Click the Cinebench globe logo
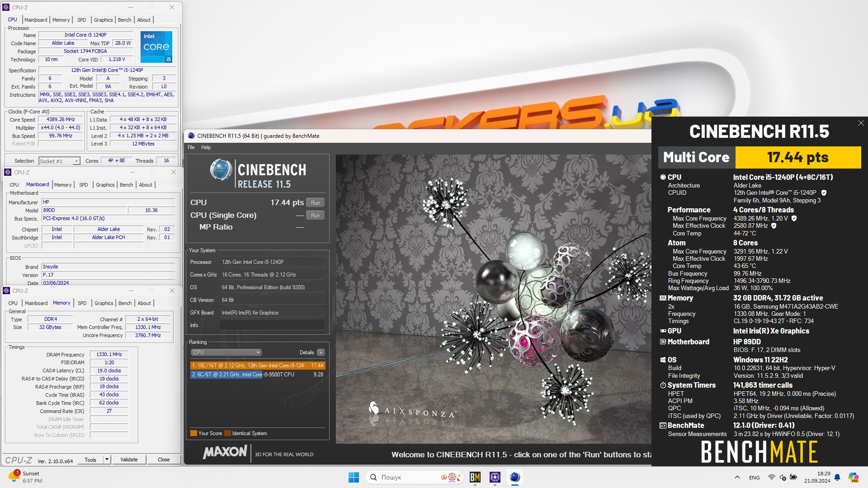The height and width of the screenshot is (488, 868). (x=221, y=170)
